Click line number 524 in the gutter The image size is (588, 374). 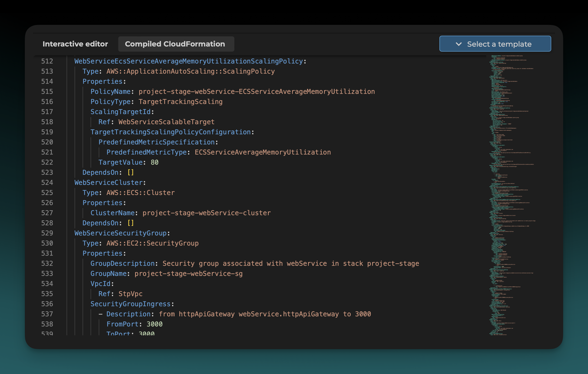[x=47, y=183]
